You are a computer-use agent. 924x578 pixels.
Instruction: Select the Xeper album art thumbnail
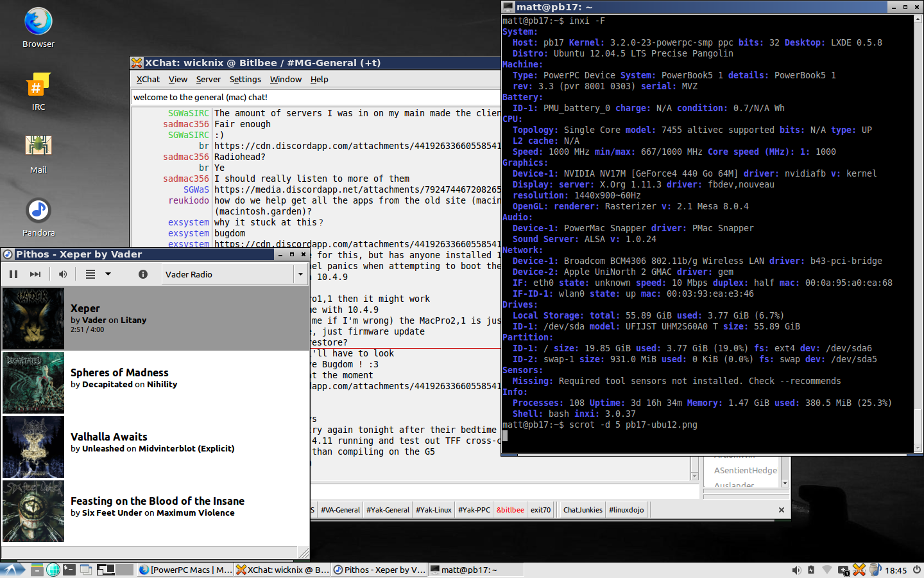point(33,319)
